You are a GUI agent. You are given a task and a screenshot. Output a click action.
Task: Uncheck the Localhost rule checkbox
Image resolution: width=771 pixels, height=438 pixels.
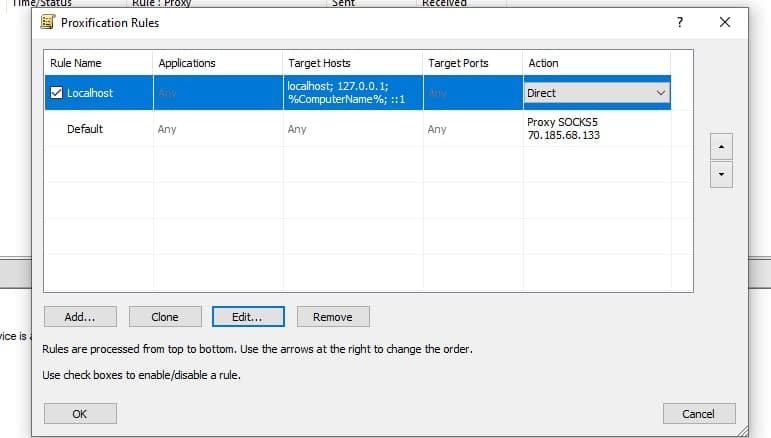(57, 93)
